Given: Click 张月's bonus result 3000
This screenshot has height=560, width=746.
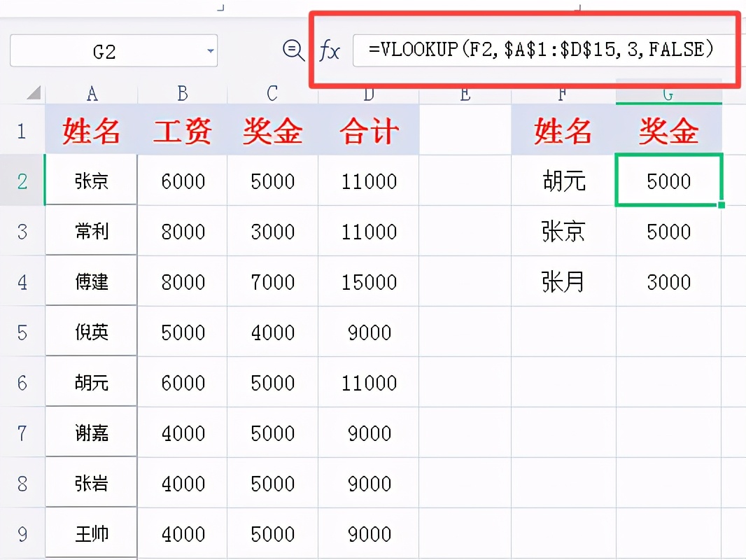Looking at the screenshot, I should [x=668, y=281].
